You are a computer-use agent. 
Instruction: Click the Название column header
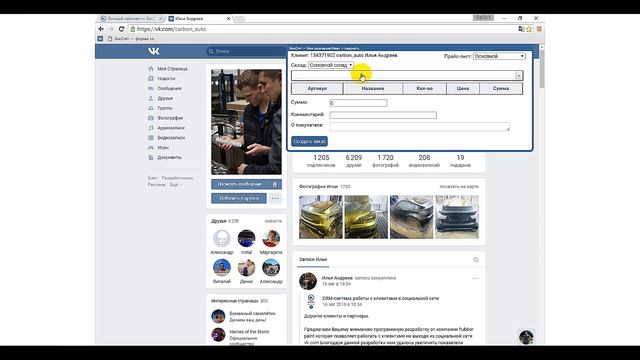tap(373, 89)
